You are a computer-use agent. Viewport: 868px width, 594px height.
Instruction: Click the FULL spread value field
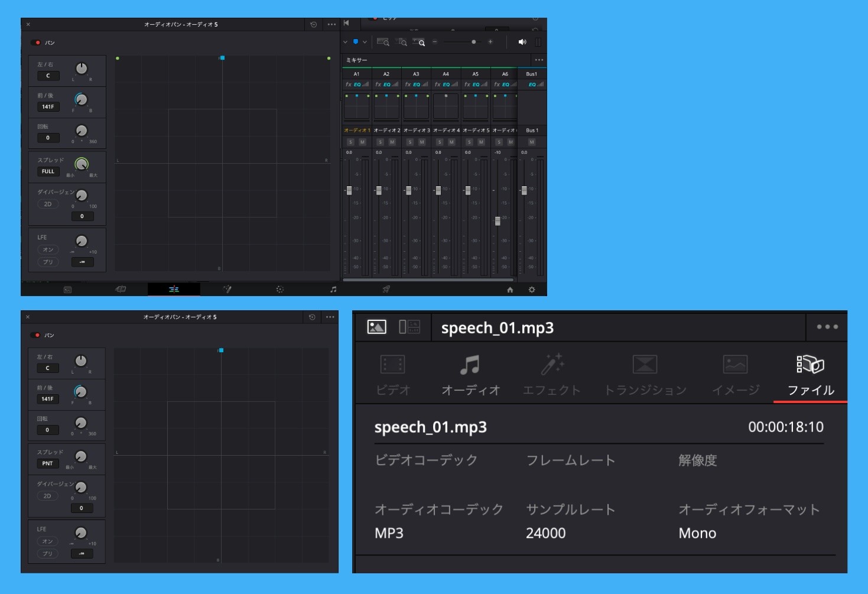click(x=48, y=171)
